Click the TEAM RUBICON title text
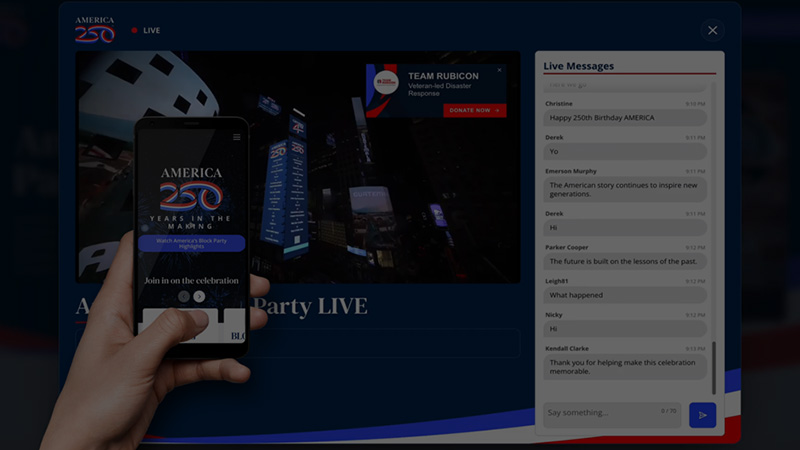 (443, 76)
